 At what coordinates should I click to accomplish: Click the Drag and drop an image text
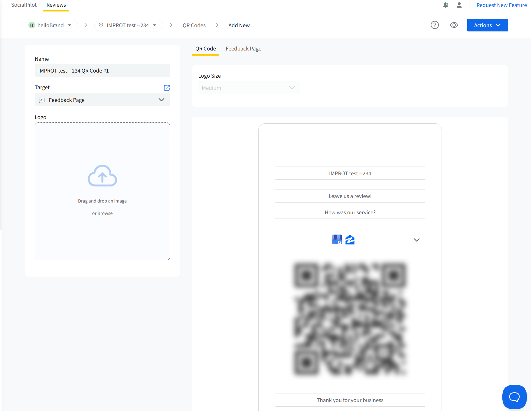[102, 201]
